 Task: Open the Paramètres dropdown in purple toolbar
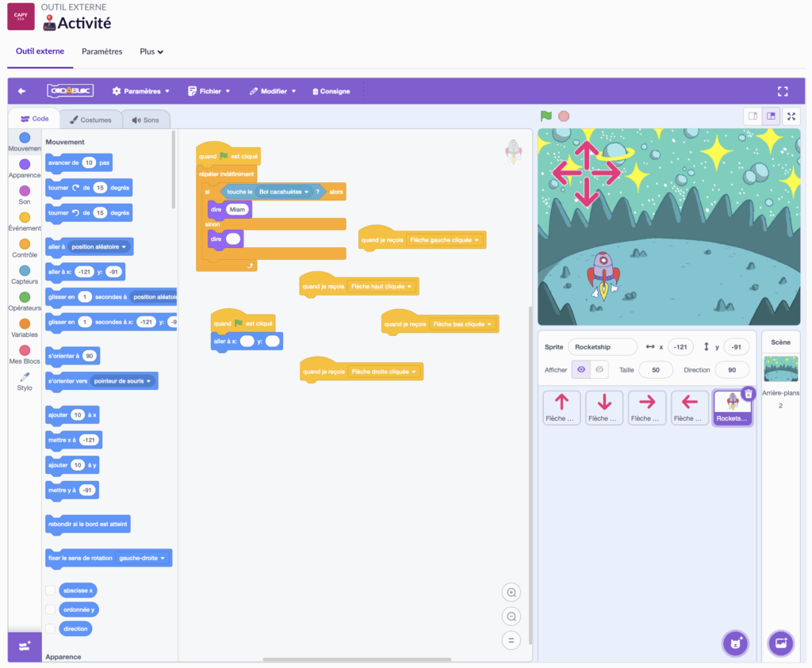141,91
